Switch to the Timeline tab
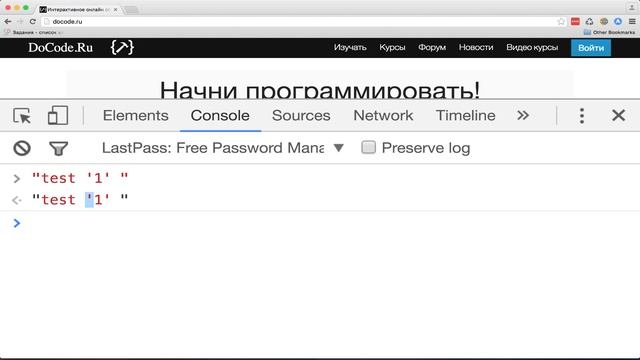Image resolution: width=640 pixels, height=360 pixels. pyautogui.click(x=465, y=116)
